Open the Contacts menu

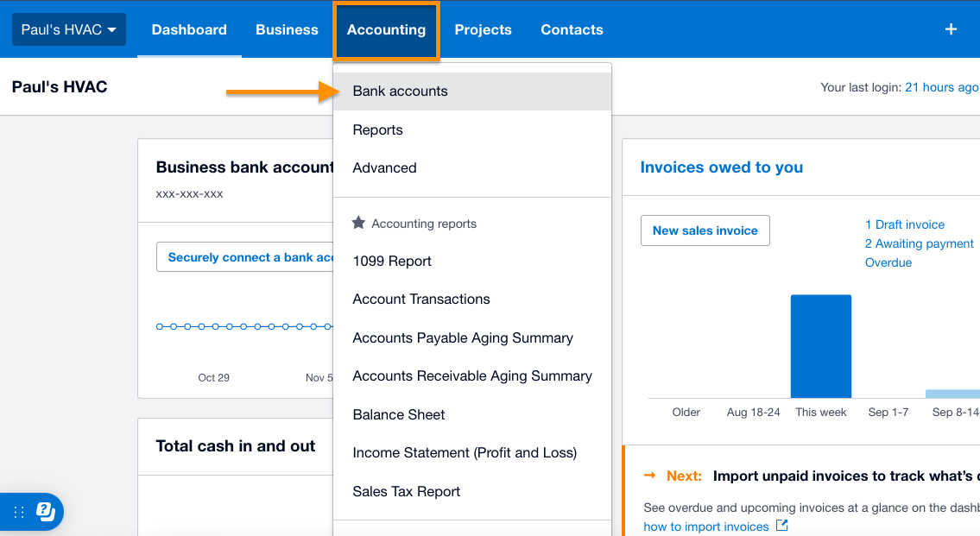point(572,28)
